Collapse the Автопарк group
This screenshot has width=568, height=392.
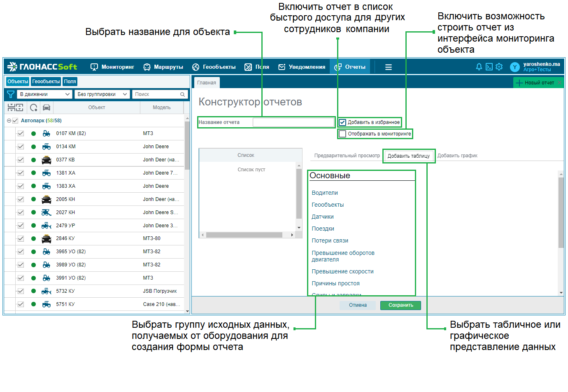(9, 121)
